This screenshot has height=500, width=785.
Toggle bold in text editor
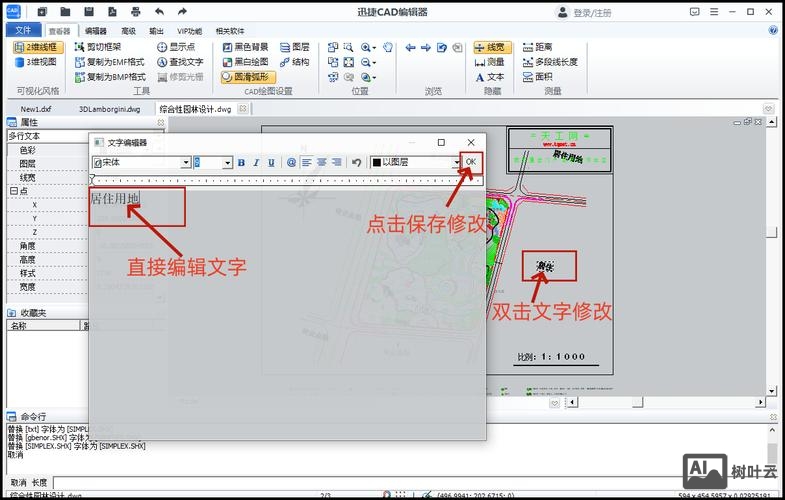241,163
